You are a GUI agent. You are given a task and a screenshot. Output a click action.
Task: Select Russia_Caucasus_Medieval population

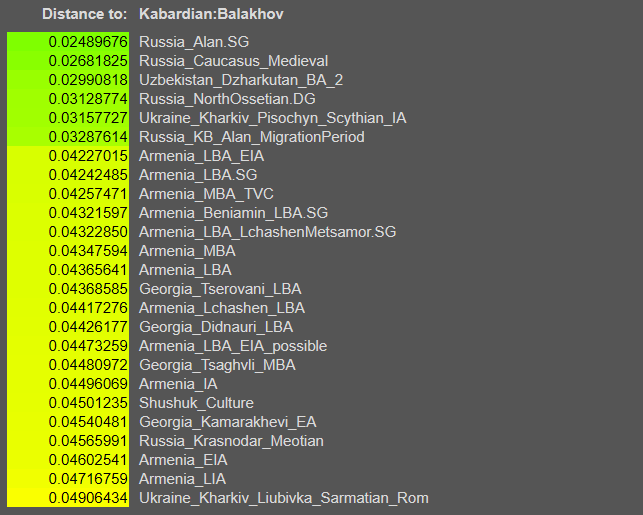(x=233, y=61)
